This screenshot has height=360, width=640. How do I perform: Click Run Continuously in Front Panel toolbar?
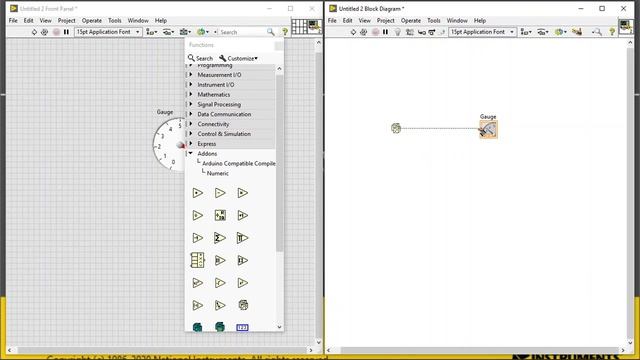44,32
